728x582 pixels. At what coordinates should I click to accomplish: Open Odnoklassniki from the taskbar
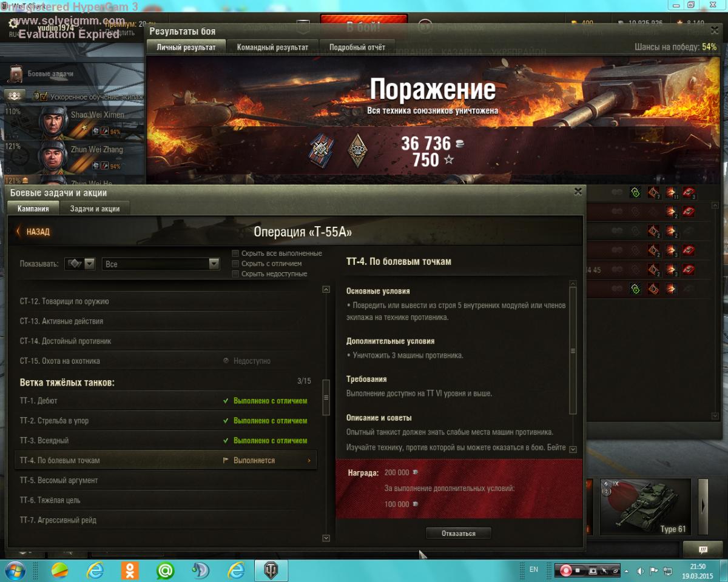pyautogui.click(x=129, y=570)
